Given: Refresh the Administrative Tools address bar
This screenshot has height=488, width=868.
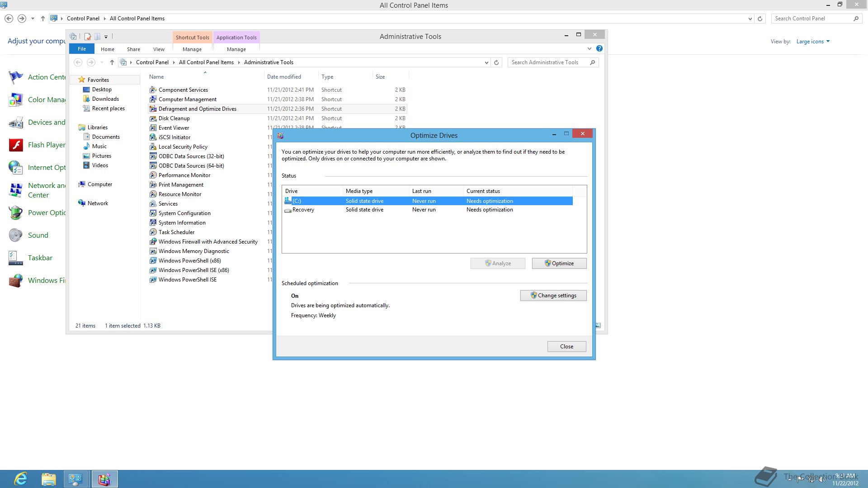Looking at the screenshot, I should (496, 62).
